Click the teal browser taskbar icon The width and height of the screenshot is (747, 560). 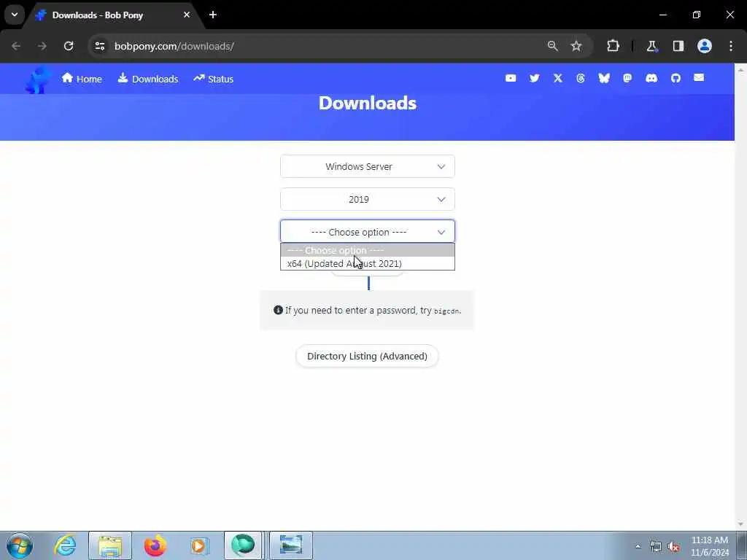(243, 545)
